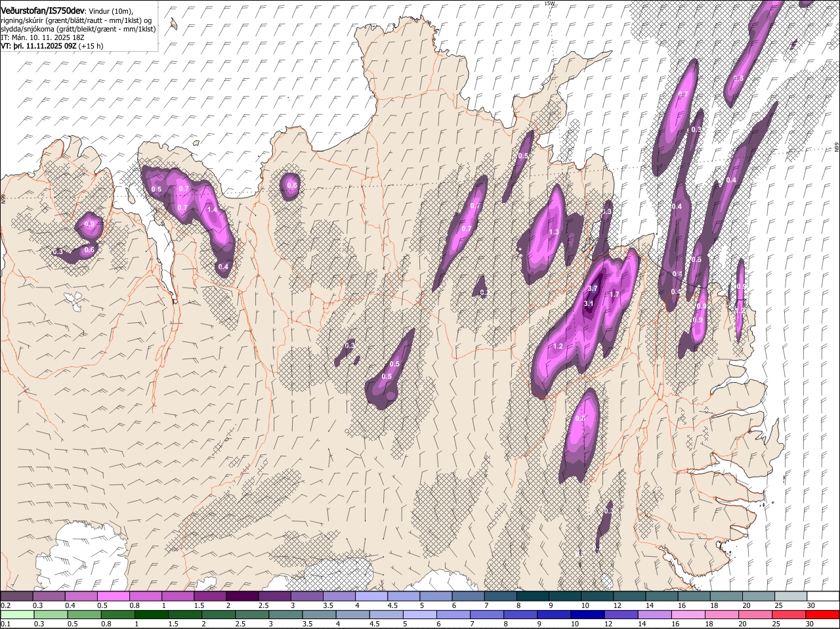840x629 pixels.
Task: Click the 3.7 precipitation value on map
Action: pyautogui.click(x=593, y=289)
